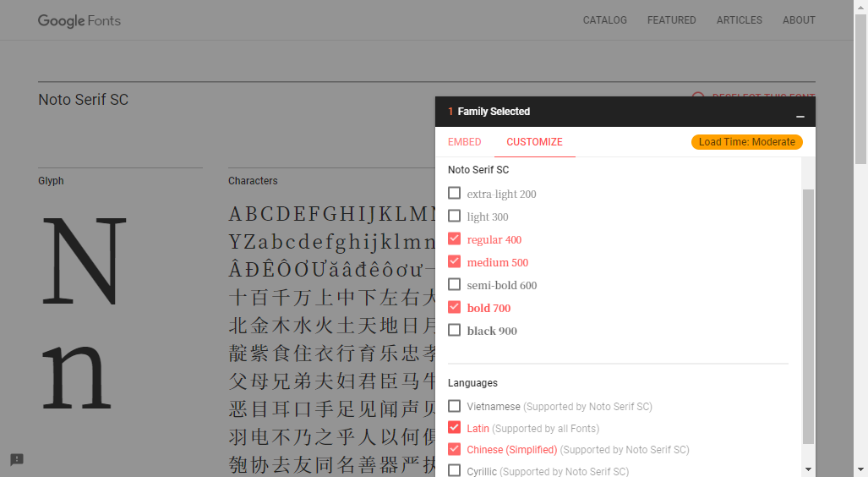868x477 pixels.
Task: Open the ABOUT page
Action: point(798,20)
